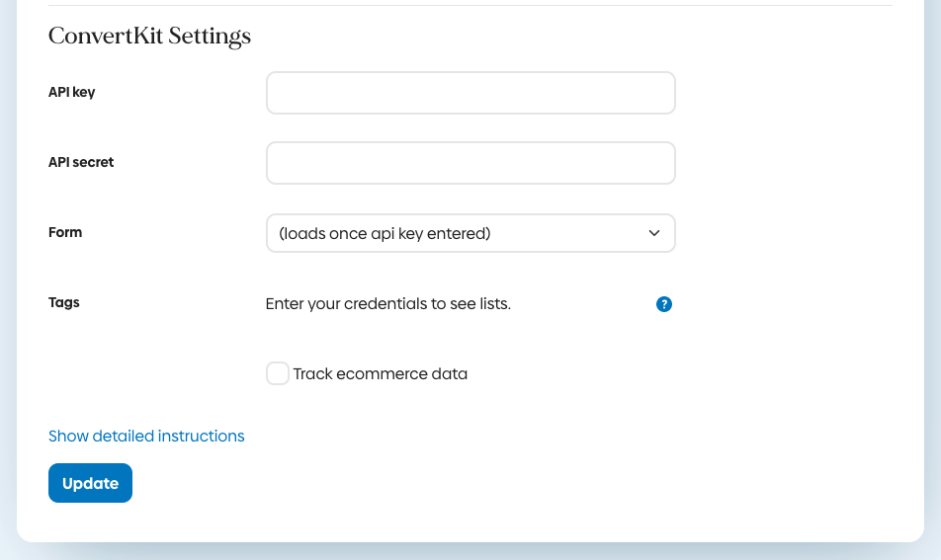This screenshot has width=941, height=560.
Task: Click the "Track ecommerce data" checkbox label
Action: click(x=381, y=374)
